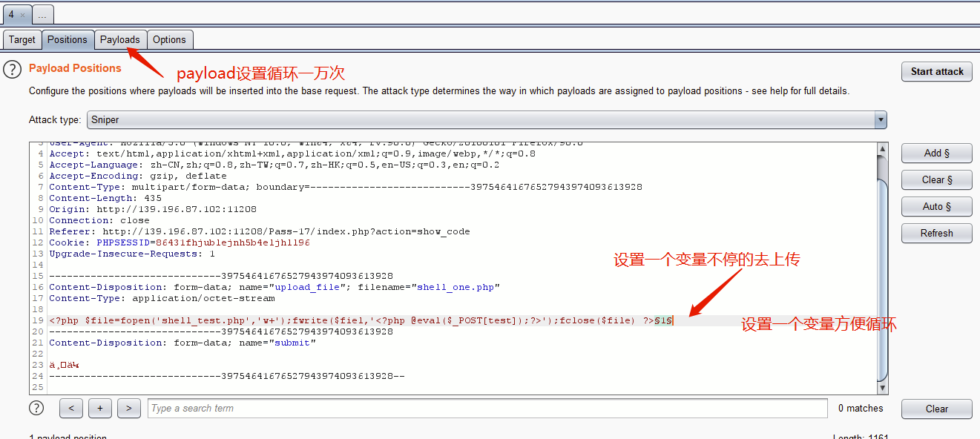Open the search bar help icon
The width and height of the screenshot is (980, 439).
[36, 408]
